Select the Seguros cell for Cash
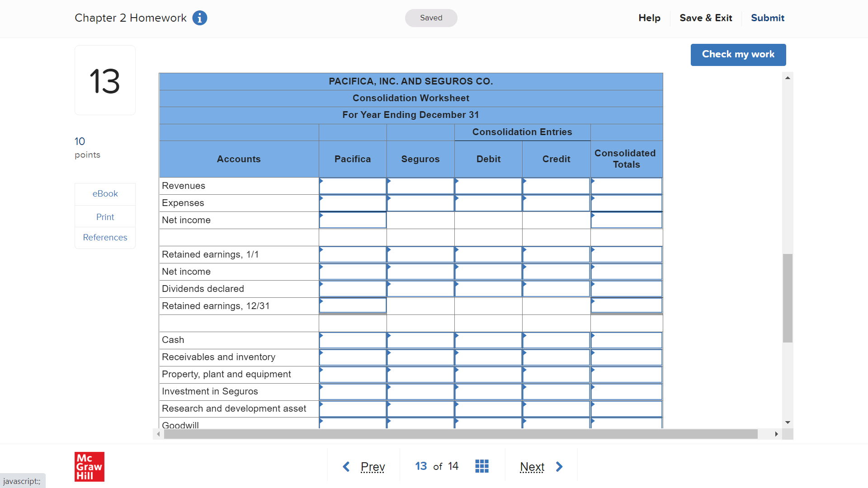868x488 pixels. click(x=420, y=340)
